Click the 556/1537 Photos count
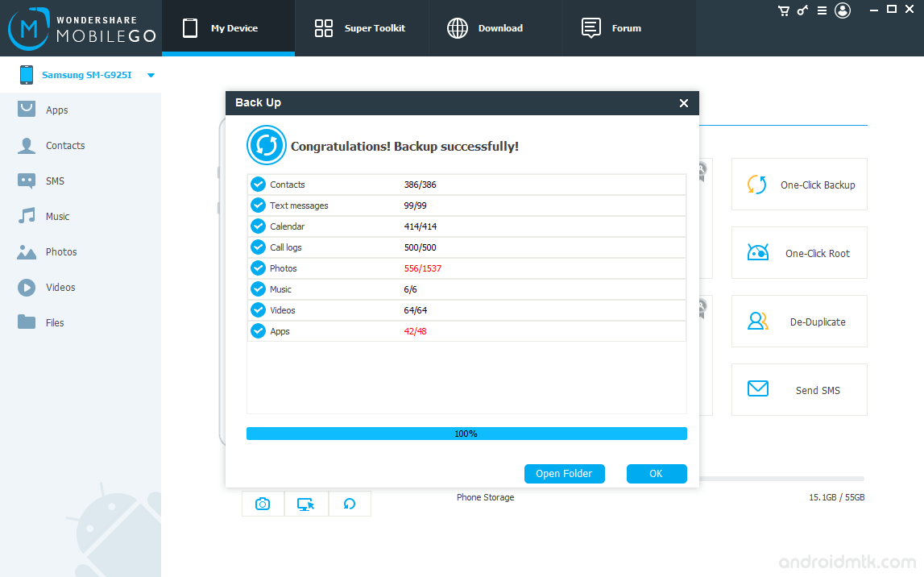Image resolution: width=924 pixels, height=577 pixels. [x=422, y=268]
